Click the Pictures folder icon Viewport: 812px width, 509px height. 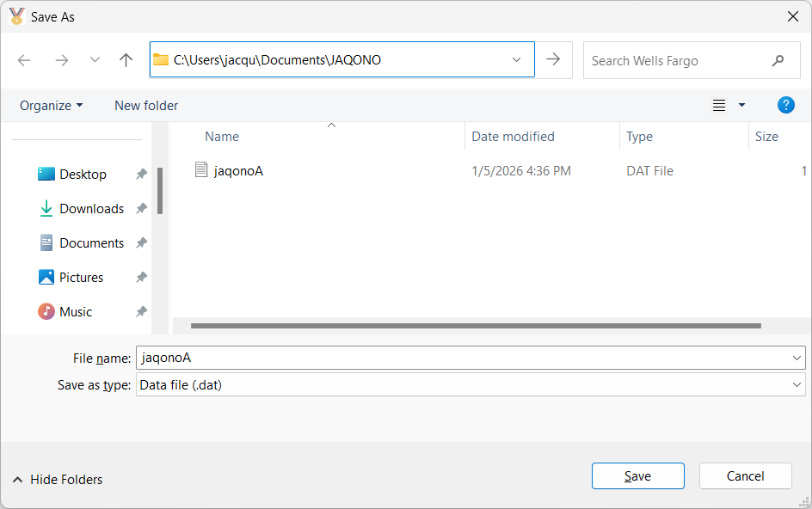coord(46,277)
